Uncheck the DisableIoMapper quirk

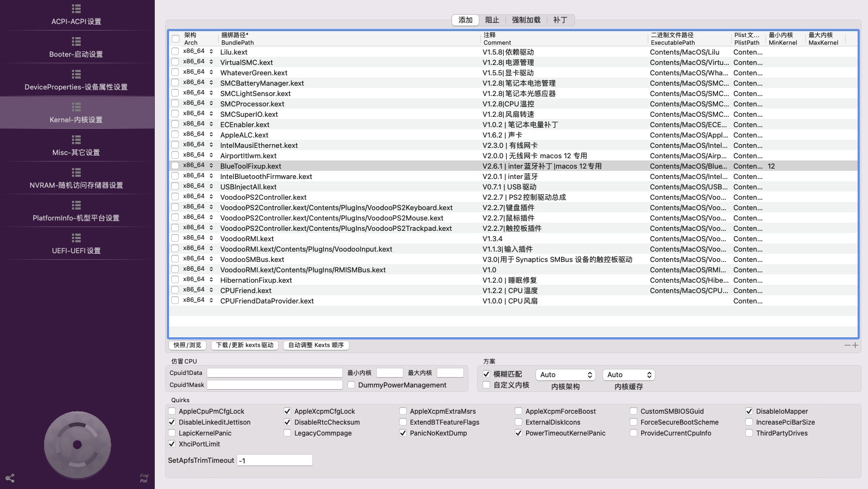click(749, 412)
